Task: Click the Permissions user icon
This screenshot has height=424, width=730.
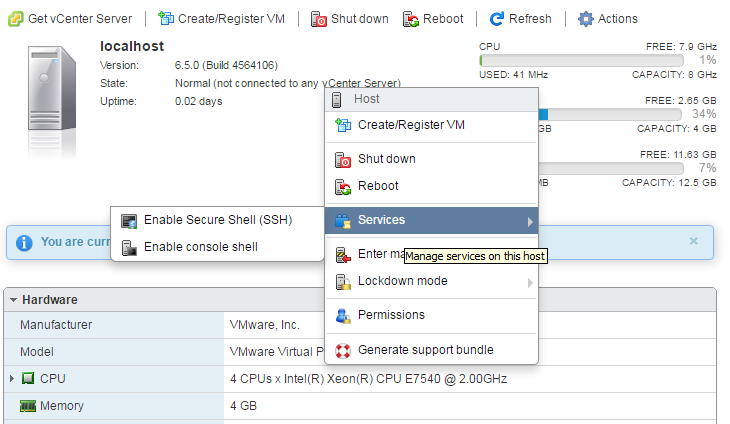Action: (x=343, y=316)
